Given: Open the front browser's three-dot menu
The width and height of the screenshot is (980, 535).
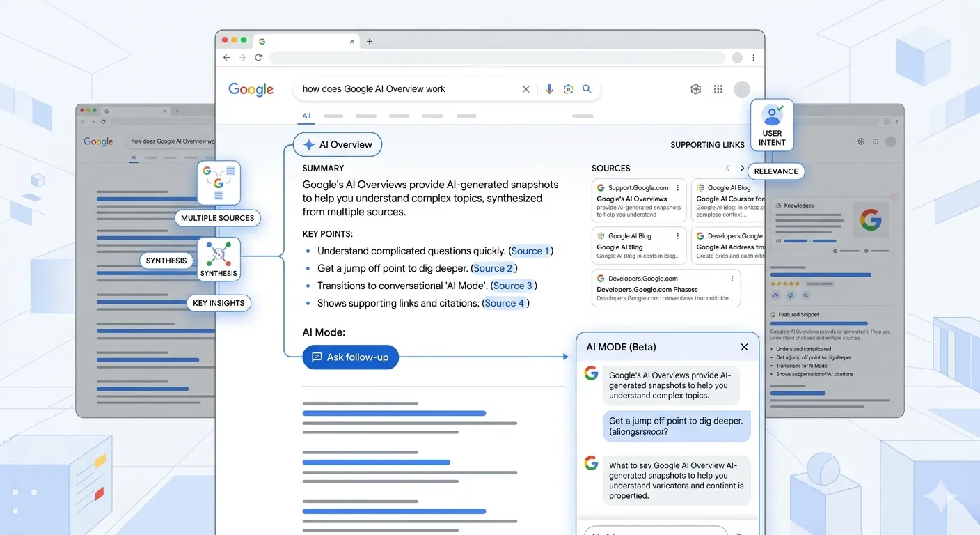Looking at the screenshot, I should pos(753,58).
